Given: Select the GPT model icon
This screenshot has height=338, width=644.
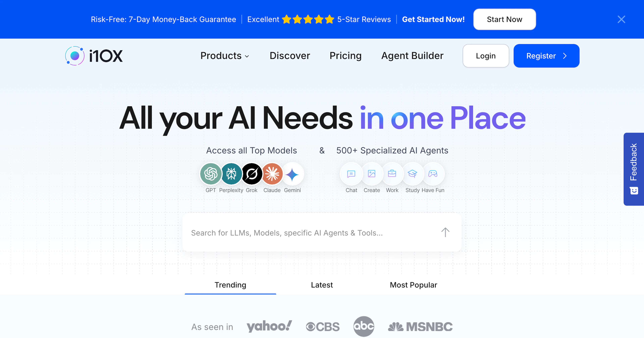Looking at the screenshot, I should click(x=210, y=174).
